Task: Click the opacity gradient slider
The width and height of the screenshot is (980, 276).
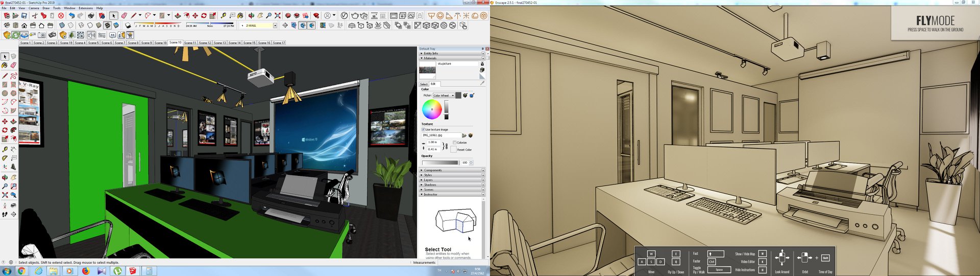Action: (x=440, y=163)
